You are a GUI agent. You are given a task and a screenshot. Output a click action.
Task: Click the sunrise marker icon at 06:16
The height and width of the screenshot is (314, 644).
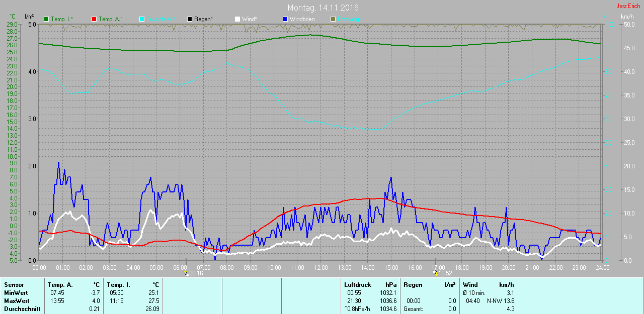coord(186,273)
